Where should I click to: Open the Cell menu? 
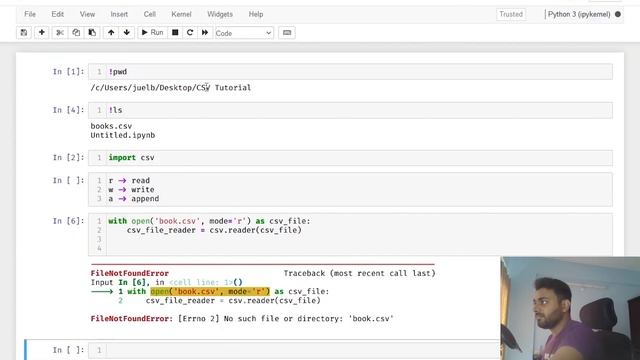click(149, 14)
